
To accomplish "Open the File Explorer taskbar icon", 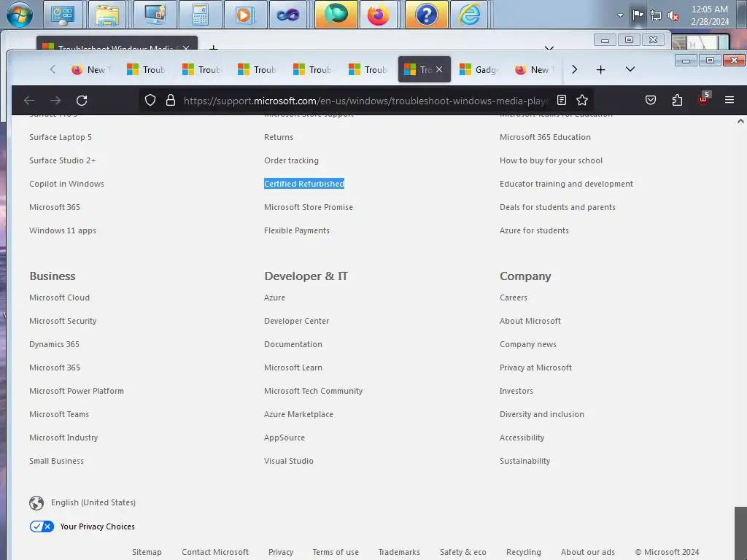I will [x=107, y=15].
